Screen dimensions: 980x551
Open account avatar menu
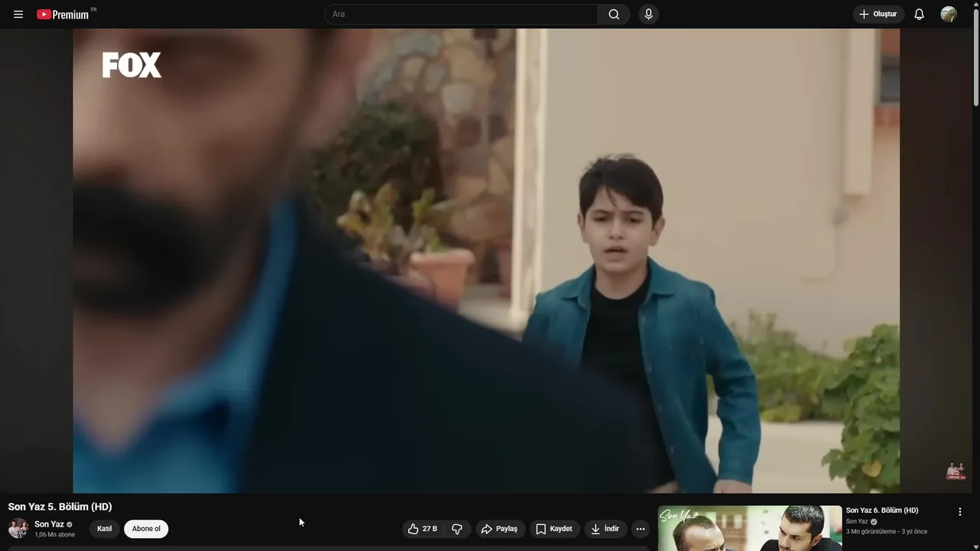(x=949, y=15)
